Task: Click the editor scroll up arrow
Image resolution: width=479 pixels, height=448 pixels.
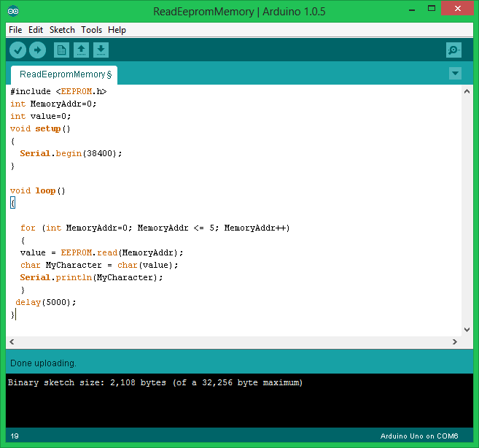Action: pos(467,91)
